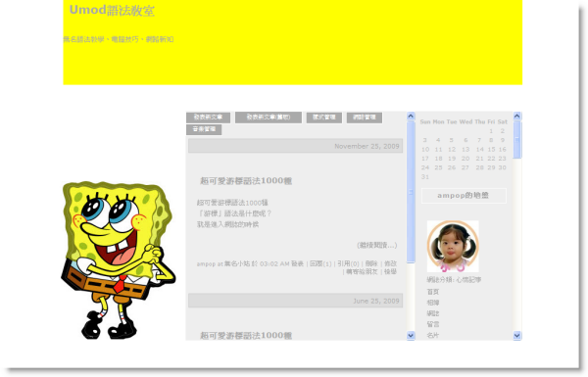Open the 留言 guestbook sidebar link

[x=433, y=324]
